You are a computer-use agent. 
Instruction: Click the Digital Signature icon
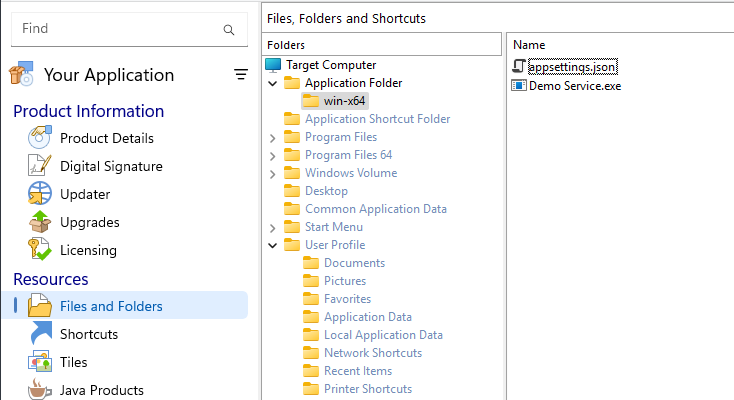pos(39,167)
